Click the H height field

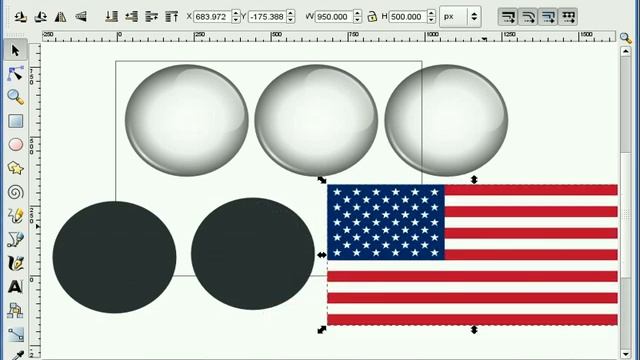[x=408, y=17]
